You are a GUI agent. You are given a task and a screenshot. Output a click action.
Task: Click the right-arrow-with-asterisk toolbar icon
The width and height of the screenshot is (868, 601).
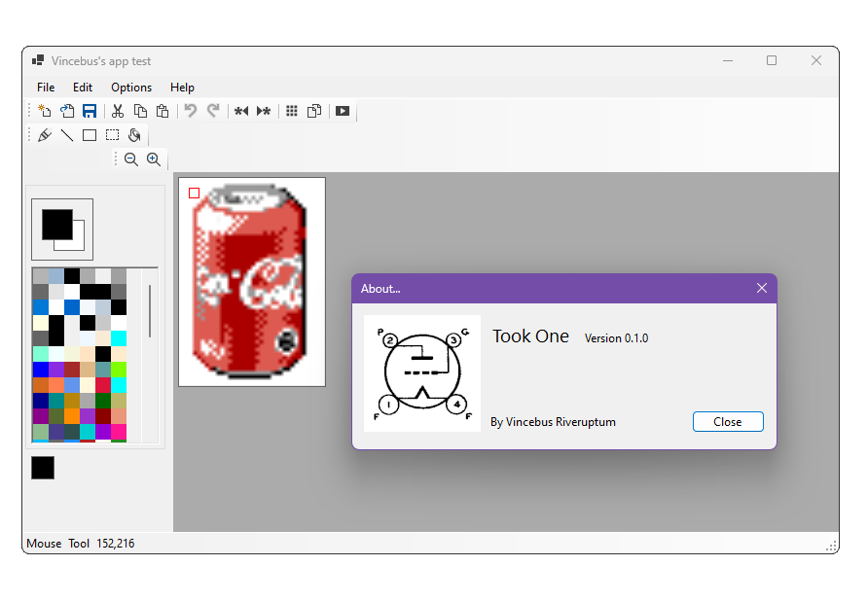(x=264, y=111)
